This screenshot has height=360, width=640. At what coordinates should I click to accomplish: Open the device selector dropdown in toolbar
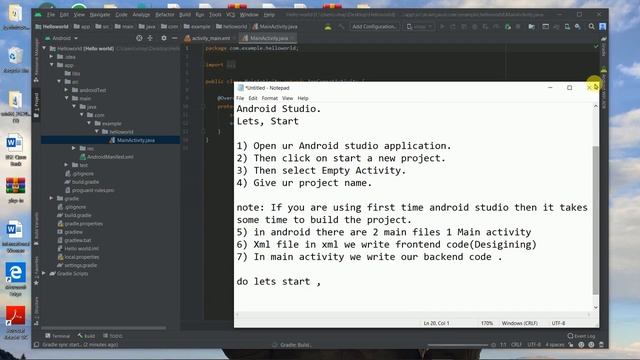point(419,27)
